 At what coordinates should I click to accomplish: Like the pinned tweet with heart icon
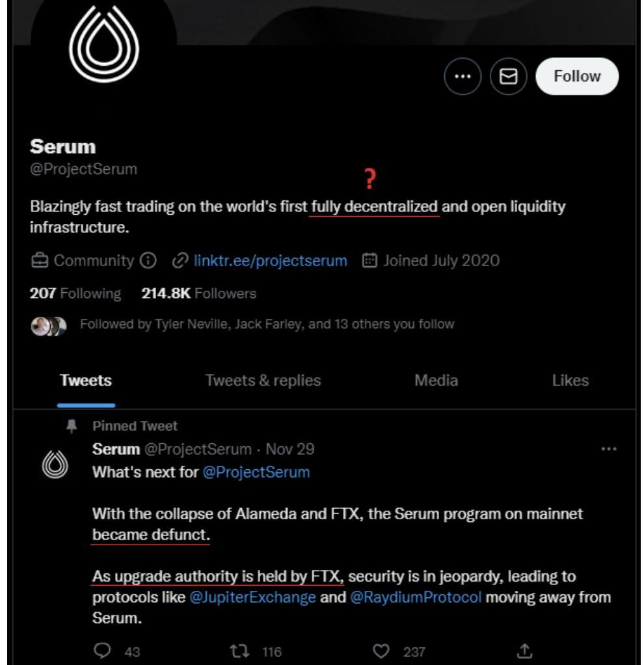click(x=381, y=651)
